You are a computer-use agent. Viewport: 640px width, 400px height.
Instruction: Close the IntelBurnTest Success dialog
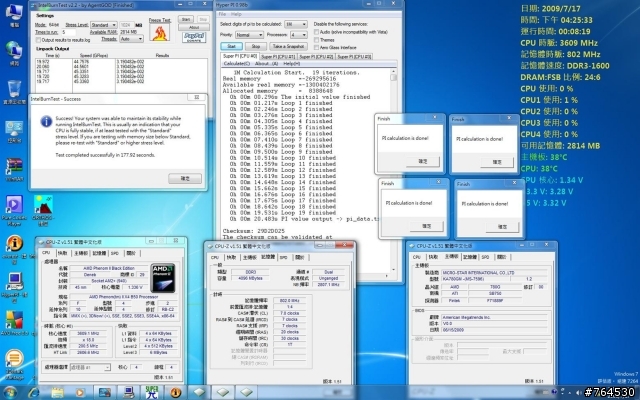pyautogui.click(x=196, y=98)
